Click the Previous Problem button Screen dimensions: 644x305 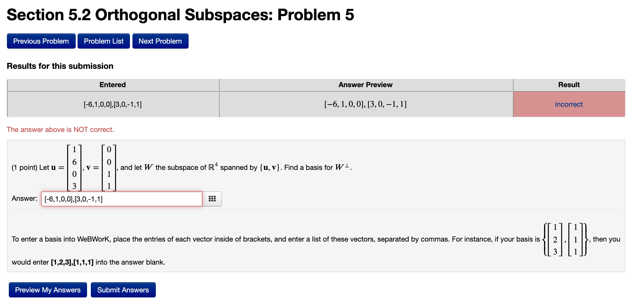41,41
